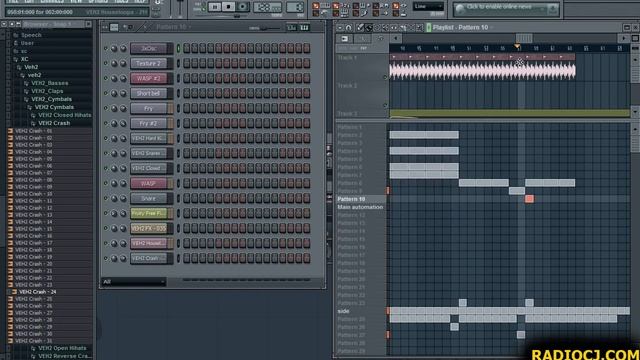Toggle the first step of 3xOsc row

(187, 48)
